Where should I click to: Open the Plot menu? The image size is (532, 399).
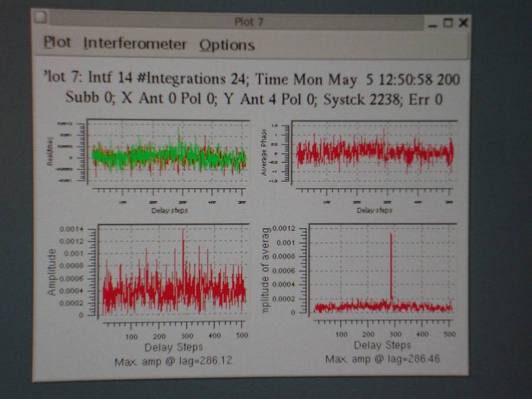pos(57,43)
